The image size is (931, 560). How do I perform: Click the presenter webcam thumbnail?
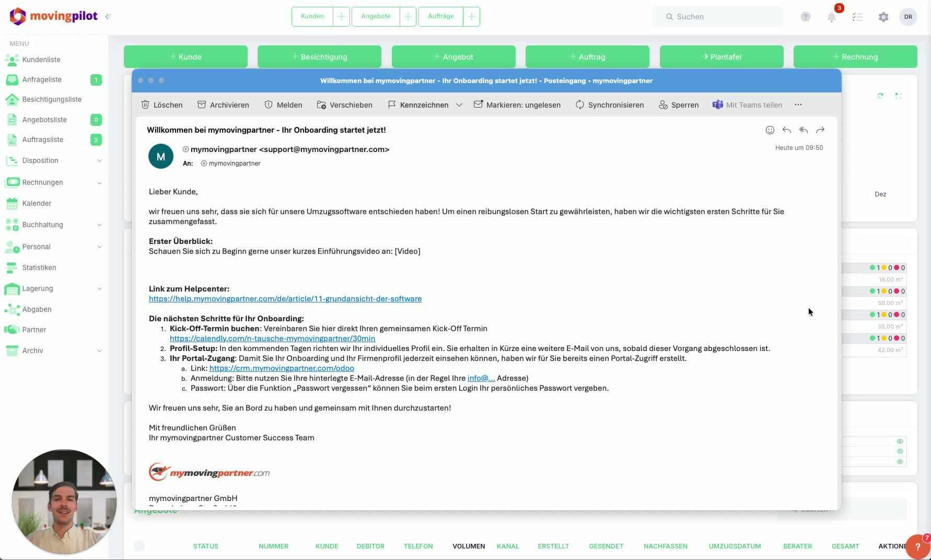tap(64, 501)
